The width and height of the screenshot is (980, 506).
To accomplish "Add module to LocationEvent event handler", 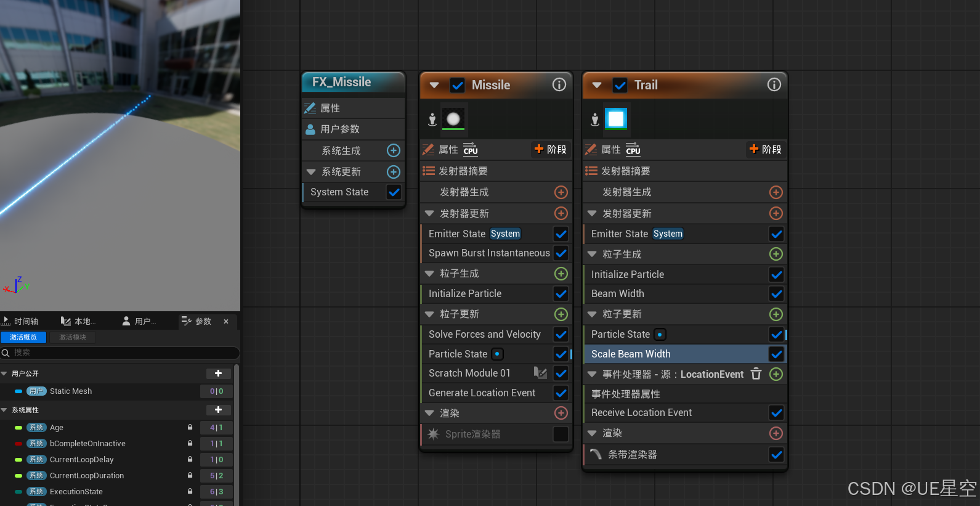I will (776, 374).
